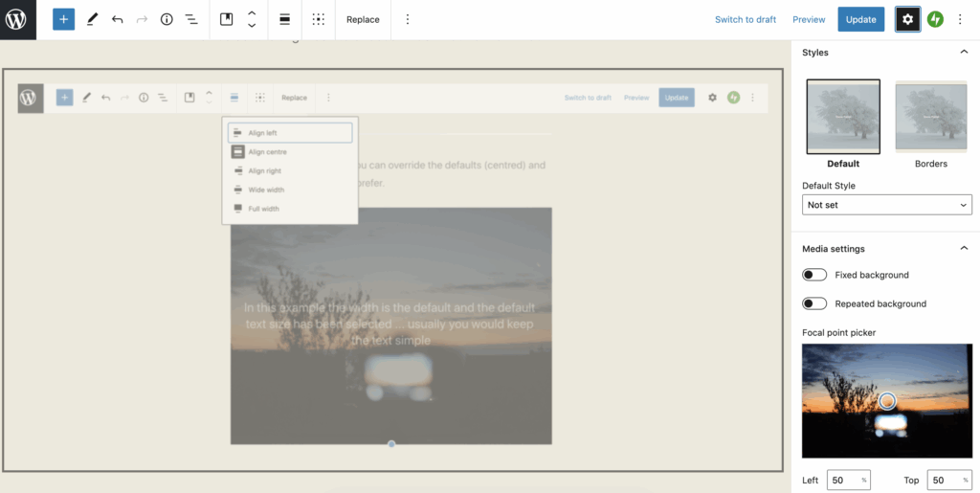Open the green Jetpack icon

point(935,19)
